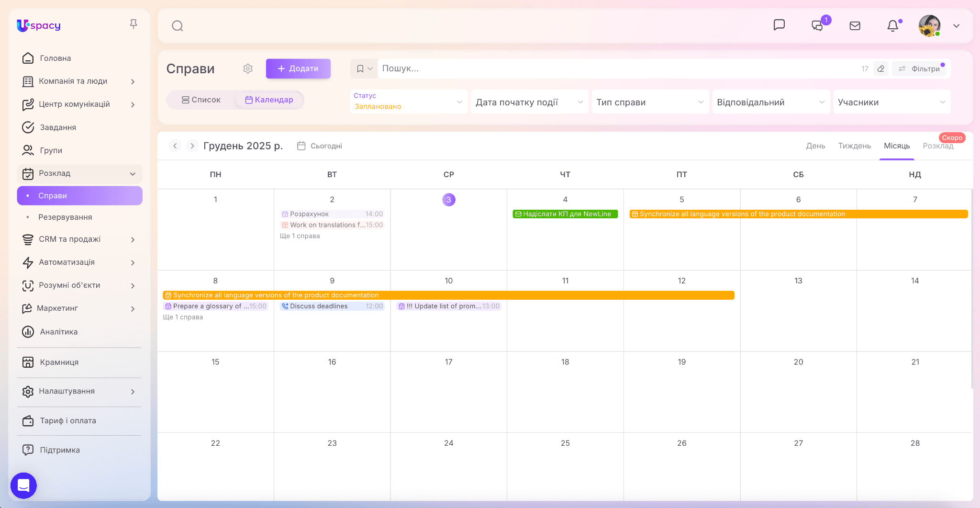Collapse the Розклад sidebar section

79,173
